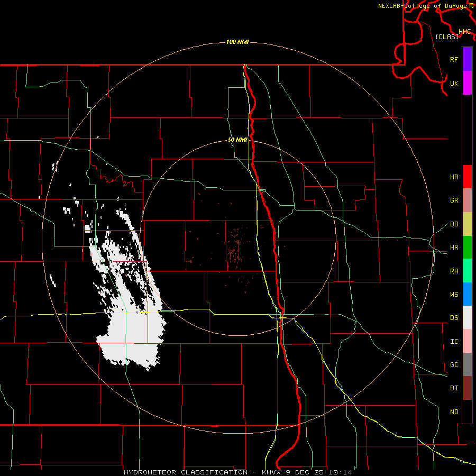The width and height of the screenshot is (476, 476).
Task: Click the RF purple legend swatch
Action: (467, 59)
